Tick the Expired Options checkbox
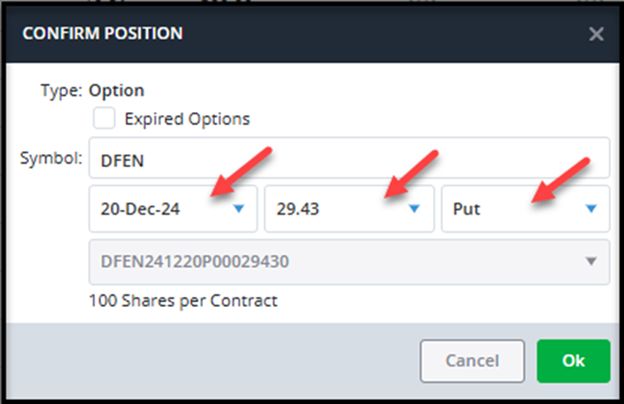624x404 pixels. click(x=104, y=118)
